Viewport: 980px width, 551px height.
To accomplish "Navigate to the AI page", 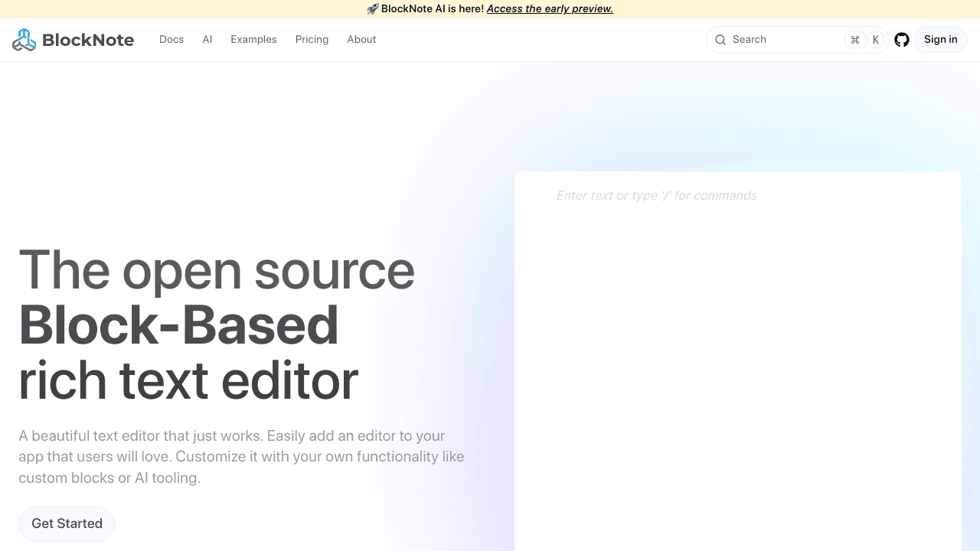I will 207,39.
